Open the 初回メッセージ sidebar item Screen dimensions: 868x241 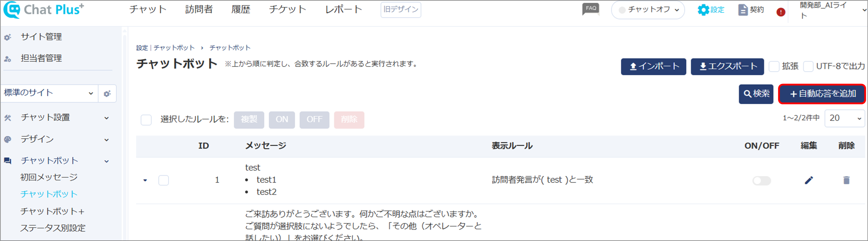click(49, 177)
